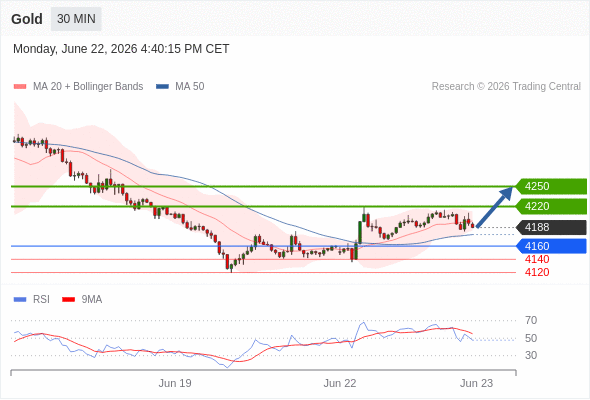Click the 4160 blue pivot price tag
This screenshot has height=400, width=590.
(x=550, y=246)
